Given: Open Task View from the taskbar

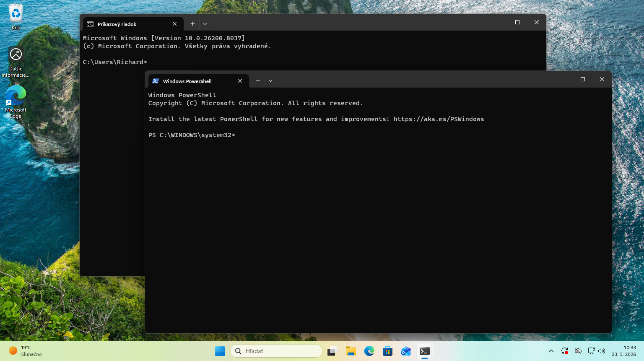Looking at the screenshot, I should (332, 351).
